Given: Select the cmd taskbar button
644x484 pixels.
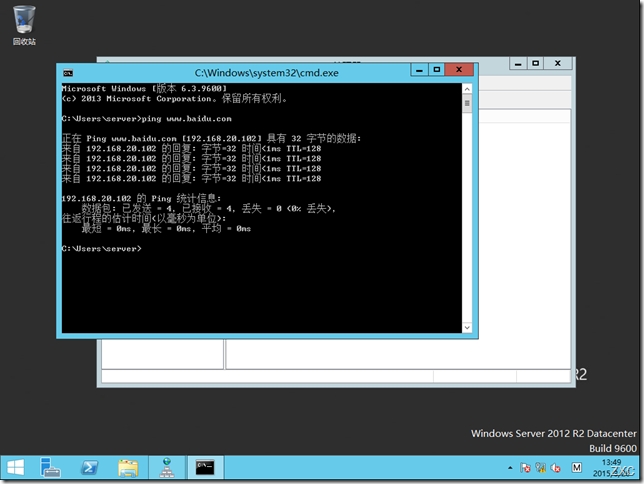Looking at the screenshot, I should [205, 467].
